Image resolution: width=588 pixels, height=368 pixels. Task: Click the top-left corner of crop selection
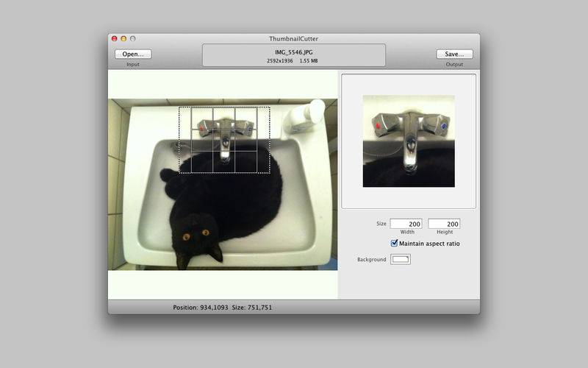point(179,107)
